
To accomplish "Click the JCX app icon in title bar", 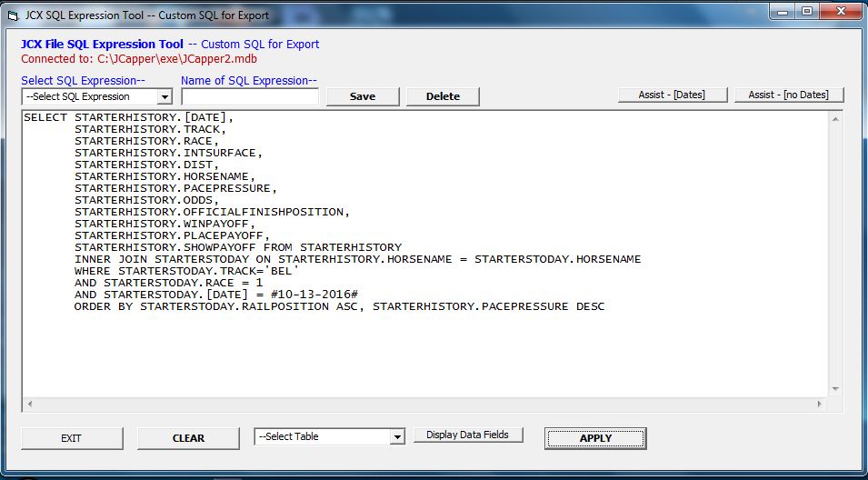I will 12,15.
